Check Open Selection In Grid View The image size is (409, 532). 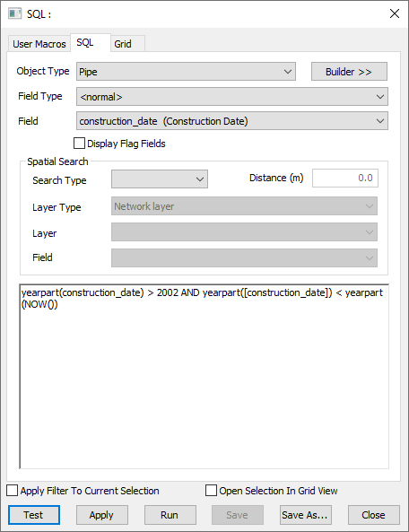(x=212, y=491)
